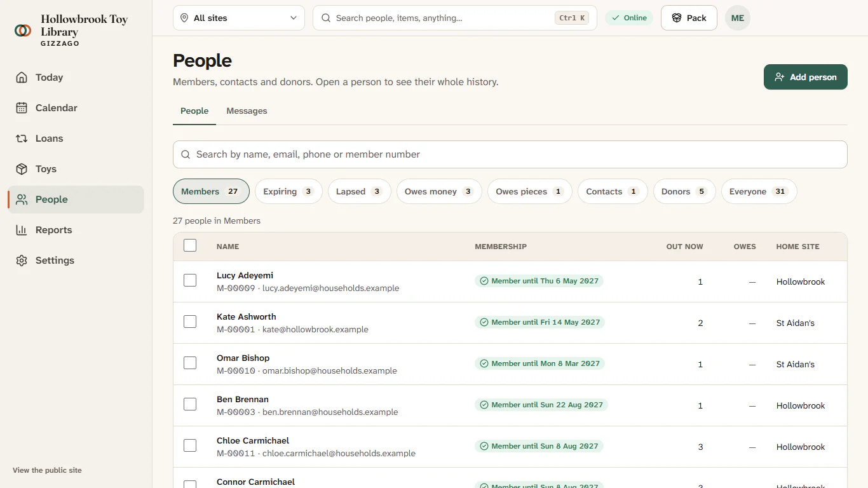Open the View the public site link
This screenshot has height=488, width=868.
pyautogui.click(x=47, y=470)
